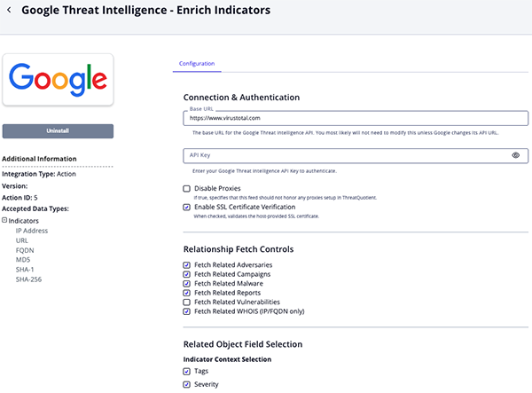Toggle Fetch Related WHOIS checkbox
Viewport: 532px width, 393px height.
coord(186,311)
